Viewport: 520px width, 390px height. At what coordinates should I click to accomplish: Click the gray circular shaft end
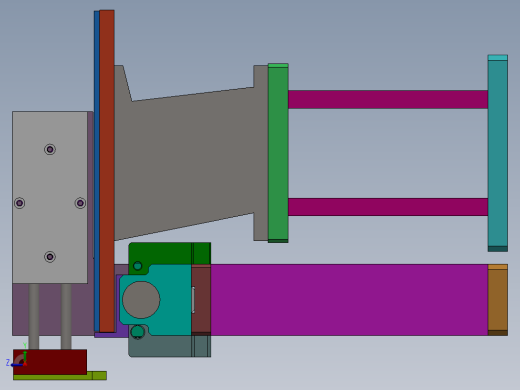point(141,300)
